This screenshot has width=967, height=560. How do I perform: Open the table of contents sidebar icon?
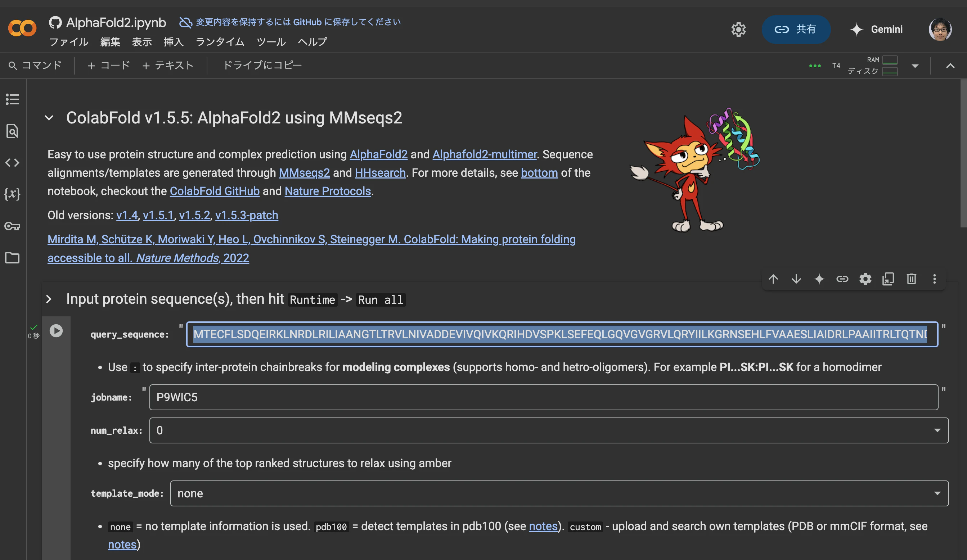pyautogui.click(x=12, y=99)
